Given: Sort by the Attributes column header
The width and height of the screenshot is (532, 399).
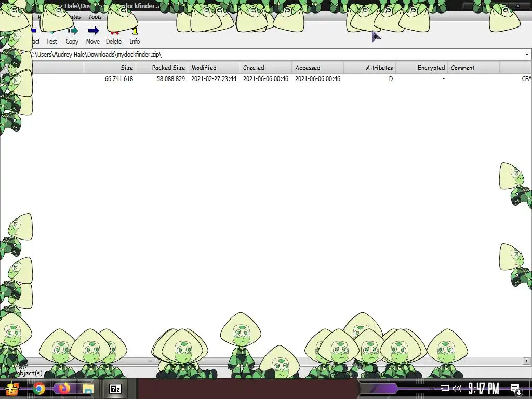Looking at the screenshot, I should tap(369, 68).
